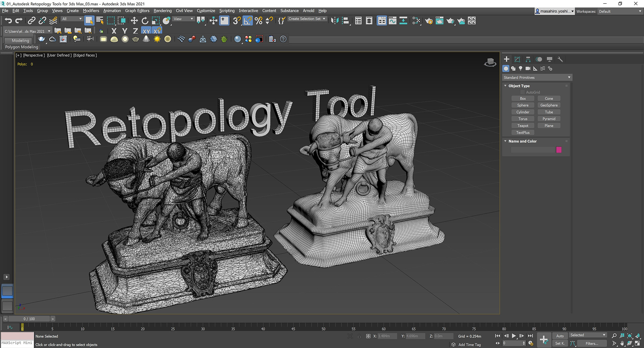Click the Undo icon
The width and height of the screenshot is (644, 348).
(x=8, y=20)
